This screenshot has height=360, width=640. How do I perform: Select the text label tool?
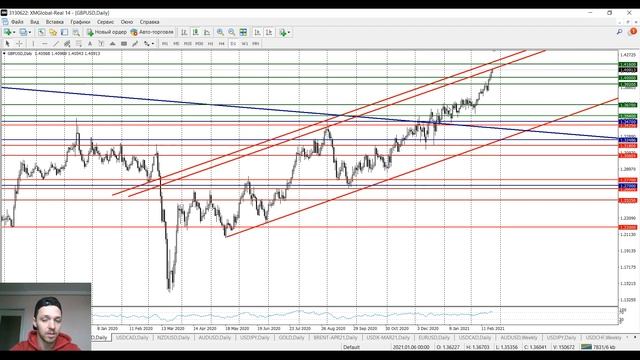click(101, 44)
